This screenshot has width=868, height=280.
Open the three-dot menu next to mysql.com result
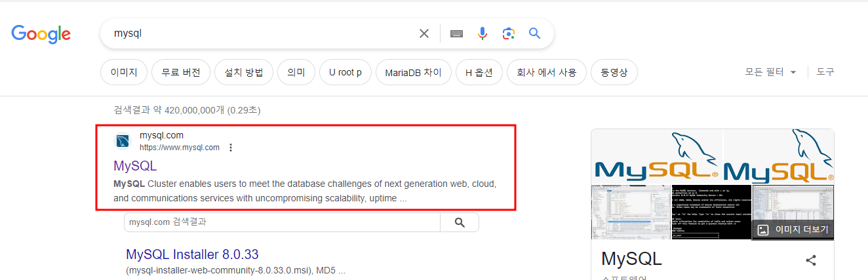(230, 148)
